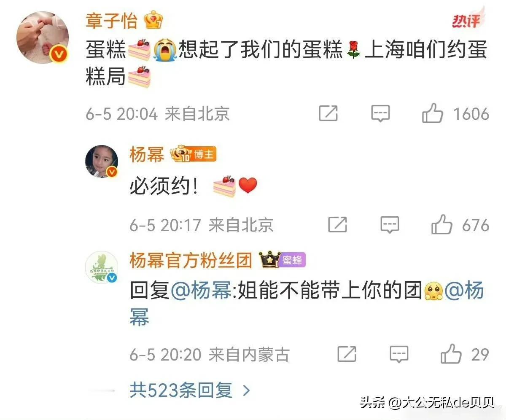The width and height of the screenshot is (506, 420).
Task: Forward 杨幂's reply using share icon
Action: point(337,225)
